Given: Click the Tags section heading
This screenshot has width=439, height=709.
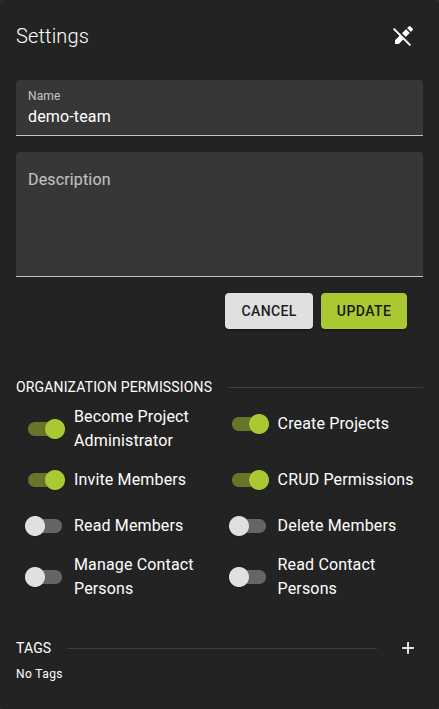Looking at the screenshot, I should pos(33,648).
